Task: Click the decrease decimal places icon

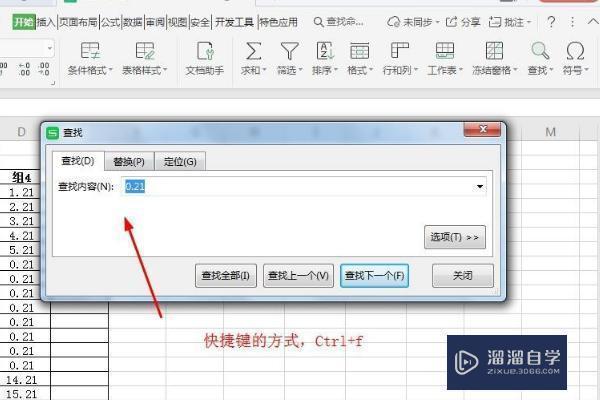Action: tap(44, 69)
